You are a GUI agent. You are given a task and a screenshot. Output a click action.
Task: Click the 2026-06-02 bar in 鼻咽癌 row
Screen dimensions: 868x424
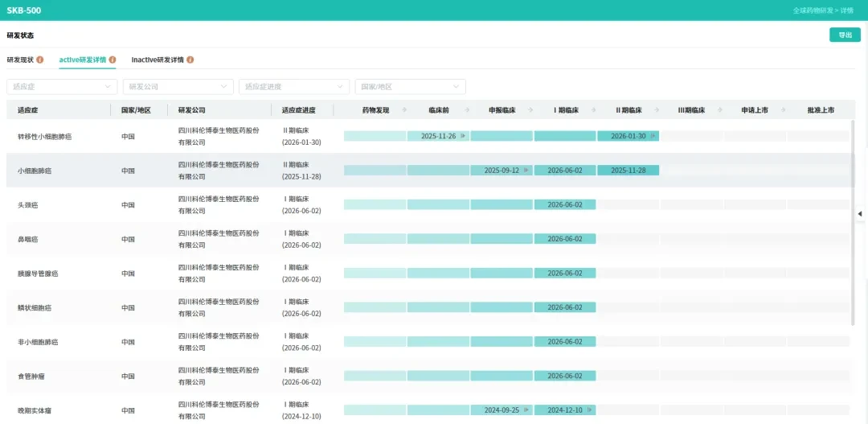coord(565,239)
